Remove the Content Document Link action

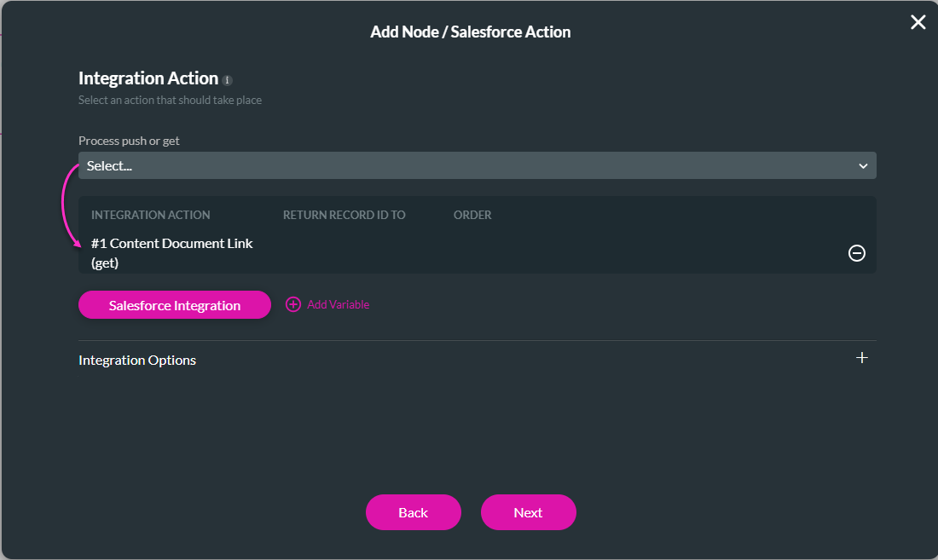click(x=856, y=253)
